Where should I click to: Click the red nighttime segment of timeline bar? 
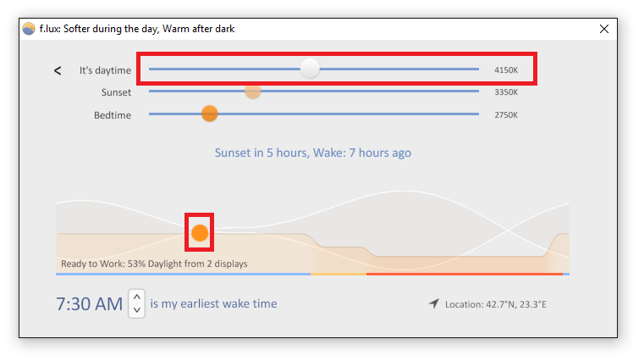coord(464,274)
